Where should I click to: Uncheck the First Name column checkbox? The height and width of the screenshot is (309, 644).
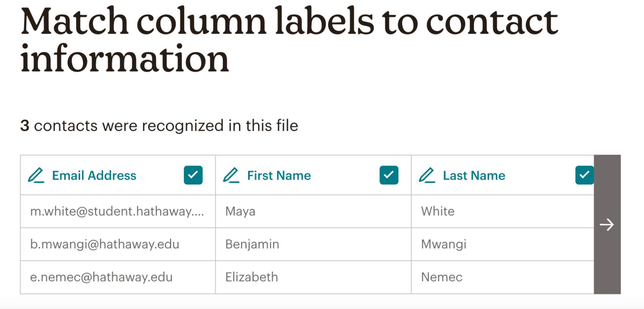pos(389,175)
